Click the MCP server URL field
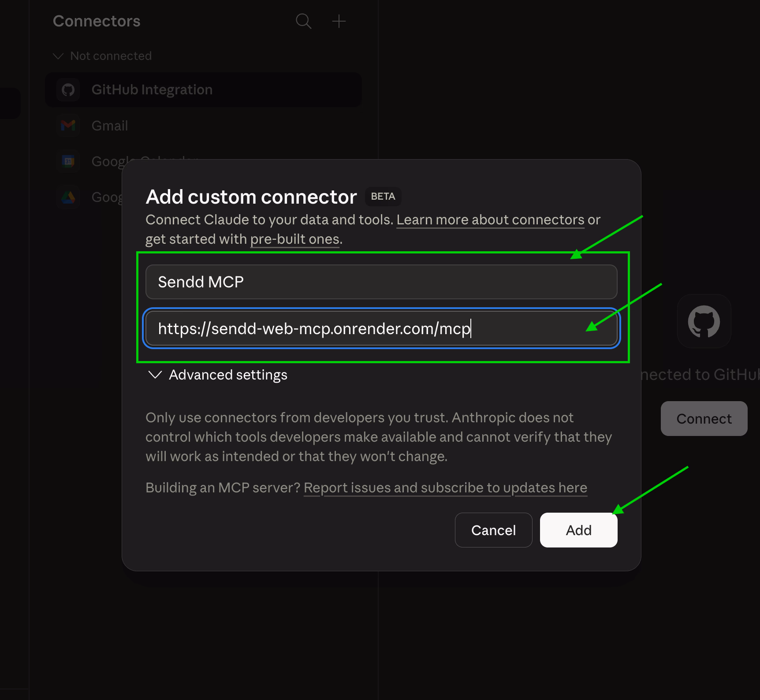This screenshot has width=760, height=700. (x=381, y=328)
